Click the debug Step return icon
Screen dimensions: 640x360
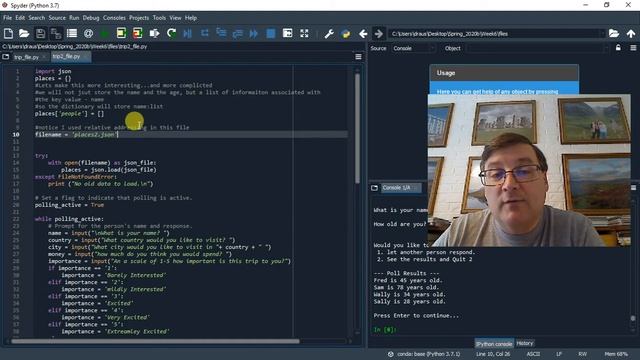click(x=237, y=33)
